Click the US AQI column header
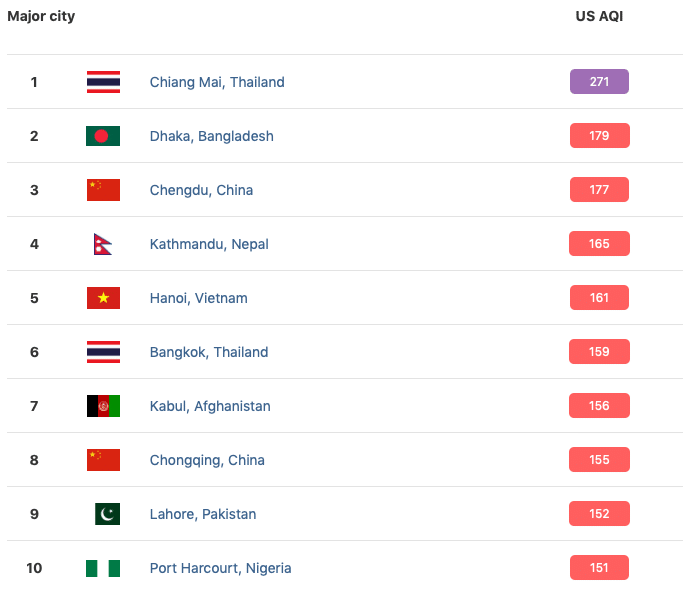The image size is (683, 593). (x=599, y=16)
